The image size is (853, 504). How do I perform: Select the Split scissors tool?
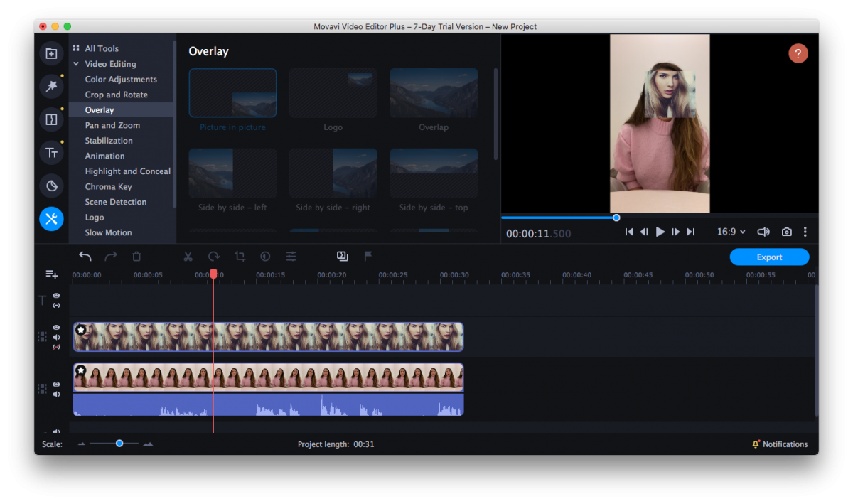pos(188,256)
